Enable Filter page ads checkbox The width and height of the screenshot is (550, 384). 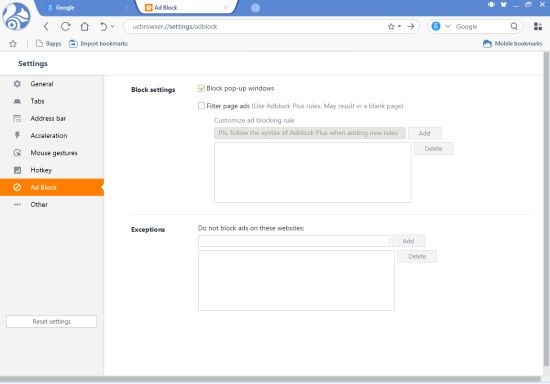point(201,106)
